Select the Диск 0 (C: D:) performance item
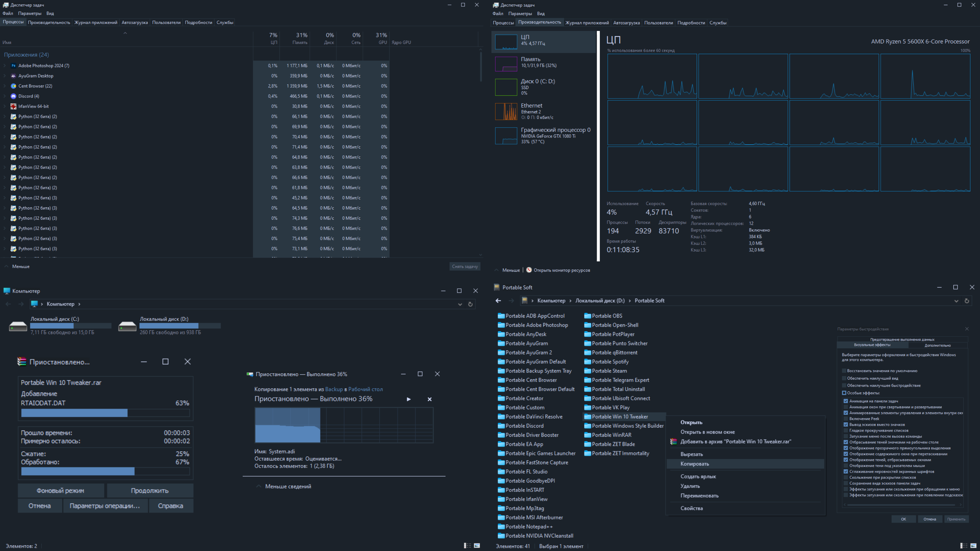This screenshot has width=980, height=551. coord(544,87)
